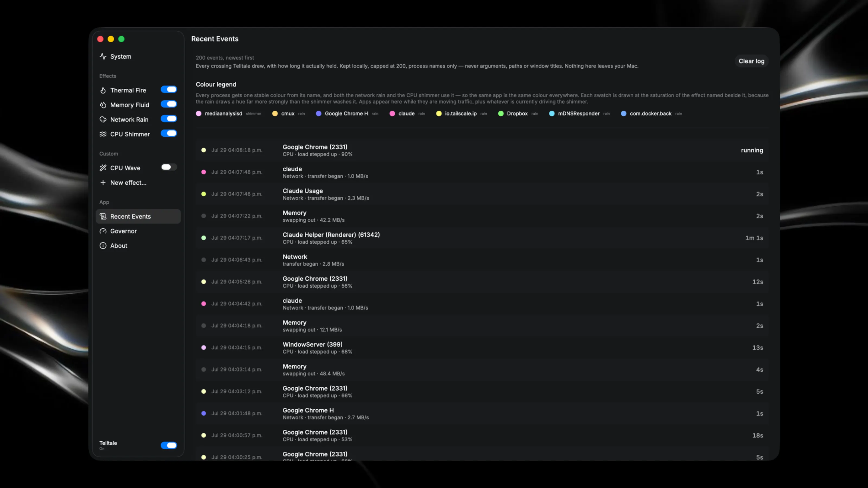Click the Thermal Fire flame icon
Image resolution: width=868 pixels, height=488 pixels.
click(x=103, y=90)
